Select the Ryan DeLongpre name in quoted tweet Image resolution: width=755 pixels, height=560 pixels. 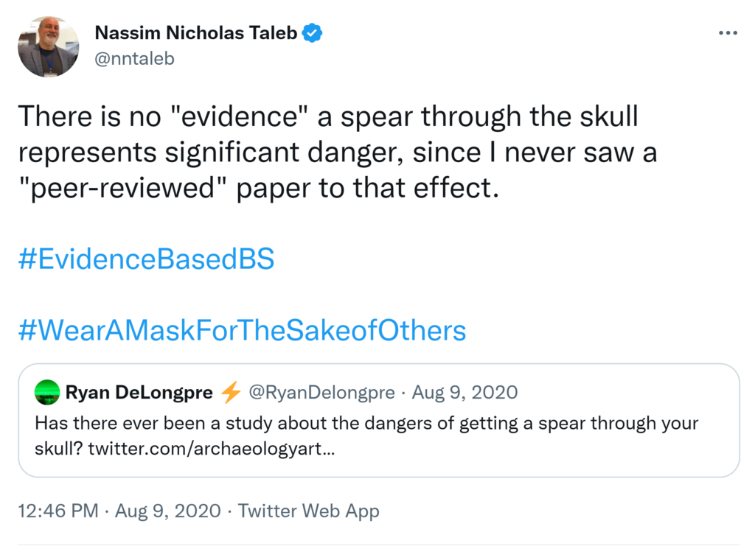point(139,393)
